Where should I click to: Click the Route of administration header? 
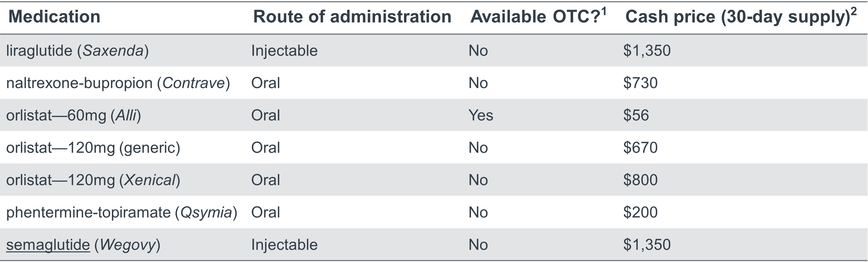(x=352, y=17)
